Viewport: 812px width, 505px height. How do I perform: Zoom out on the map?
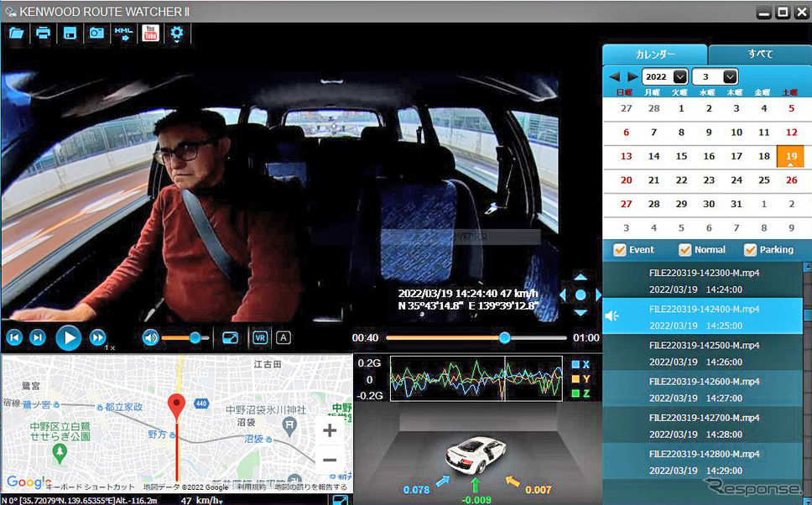point(330,460)
